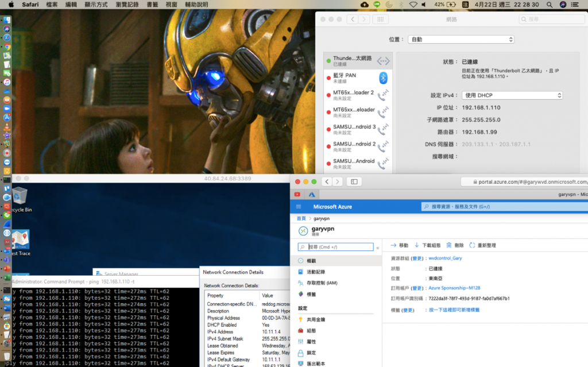Select SAMSU...Android network service
The width and height of the screenshot is (588, 367).
pyautogui.click(x=358, y=164)
